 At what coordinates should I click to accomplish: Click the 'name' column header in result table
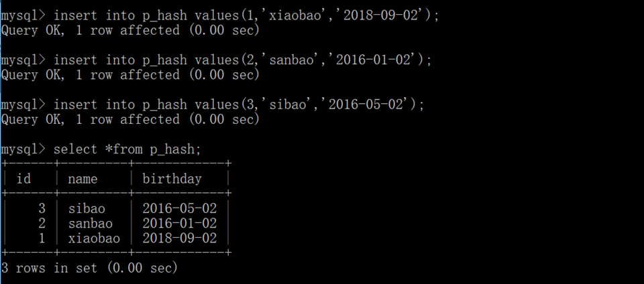coord(83,179)
